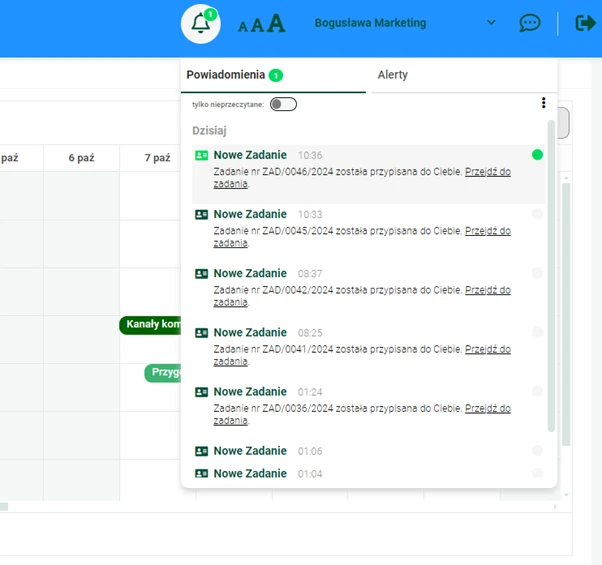The height and width of the screenshot is (565, 602).
Task: Mark the 10:36 notification green dot as read
Action: coord(538,155)
